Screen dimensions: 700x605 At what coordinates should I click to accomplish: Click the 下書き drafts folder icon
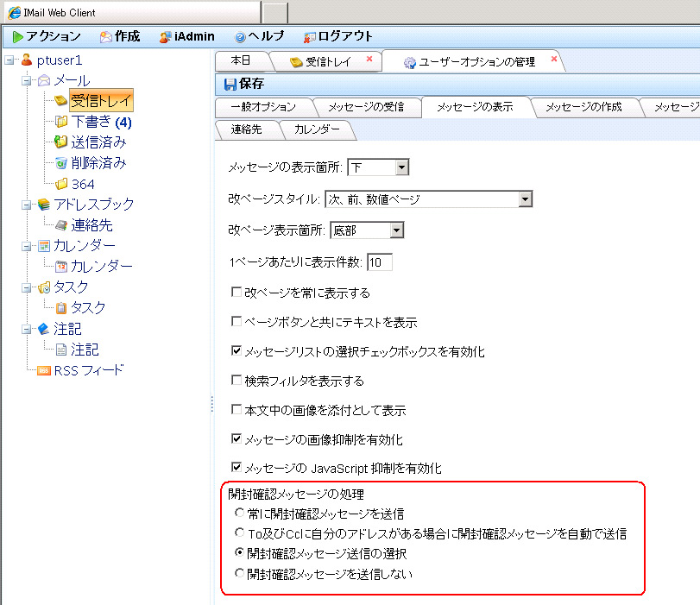coord(61,121)
